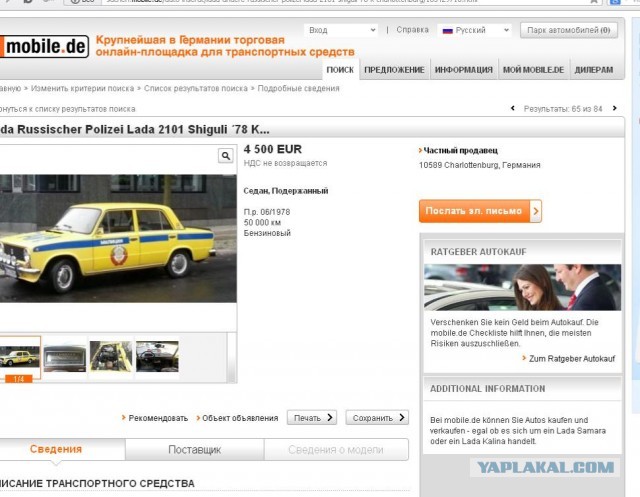Viewport: 640px width, 497px height.
Task: Select the first thumbnail labeled 1/4
Action: 20,359
